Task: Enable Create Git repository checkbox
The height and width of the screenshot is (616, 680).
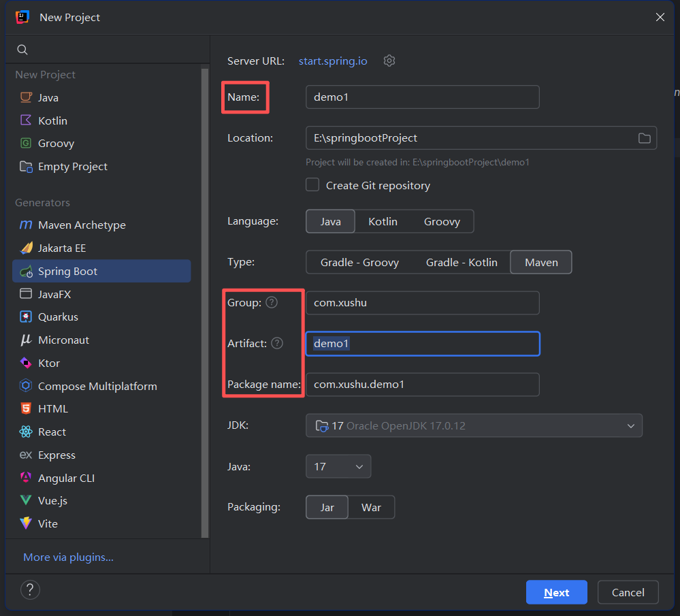Action: click(x=312, y=185)
